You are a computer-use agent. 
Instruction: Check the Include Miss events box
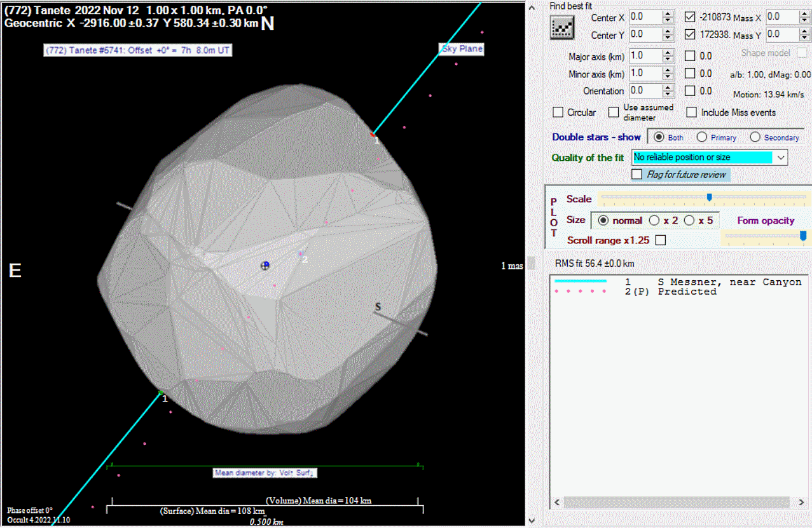692,112
